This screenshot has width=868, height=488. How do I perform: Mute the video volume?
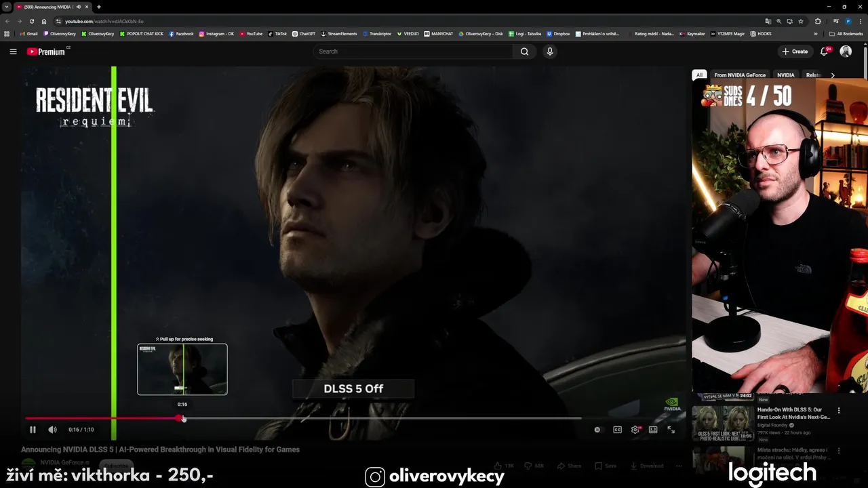click(52, 430)
